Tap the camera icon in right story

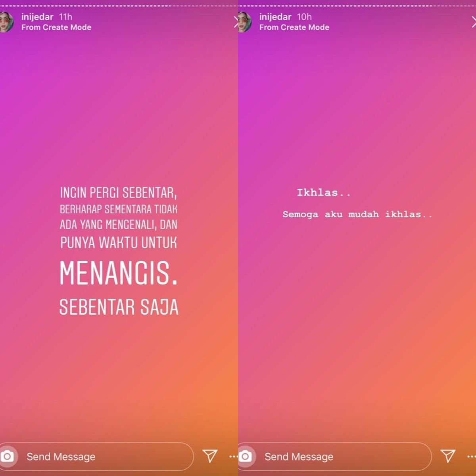tap(245, 457)
